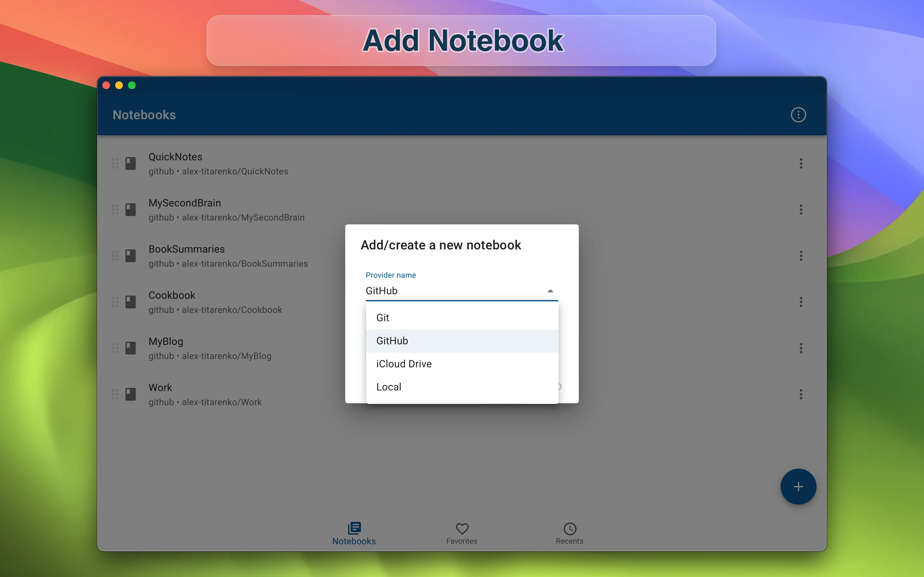The image size is (924, 577).
Task: Click the QuickNotes notebook book icon
Action: pos(131,163)
